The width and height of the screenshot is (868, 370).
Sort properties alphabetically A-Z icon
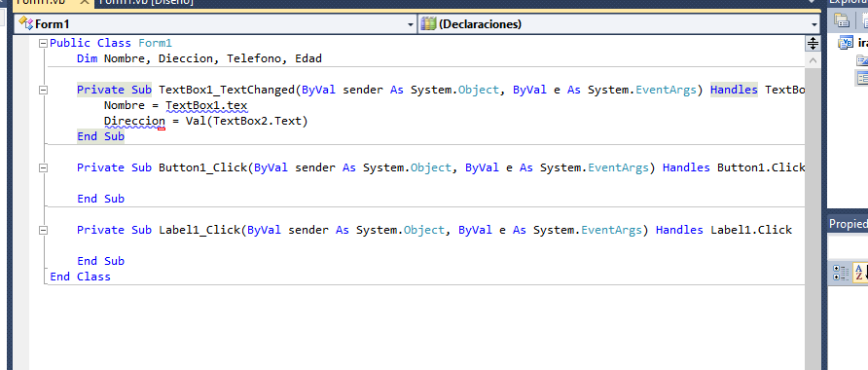(x=860, y=273)
